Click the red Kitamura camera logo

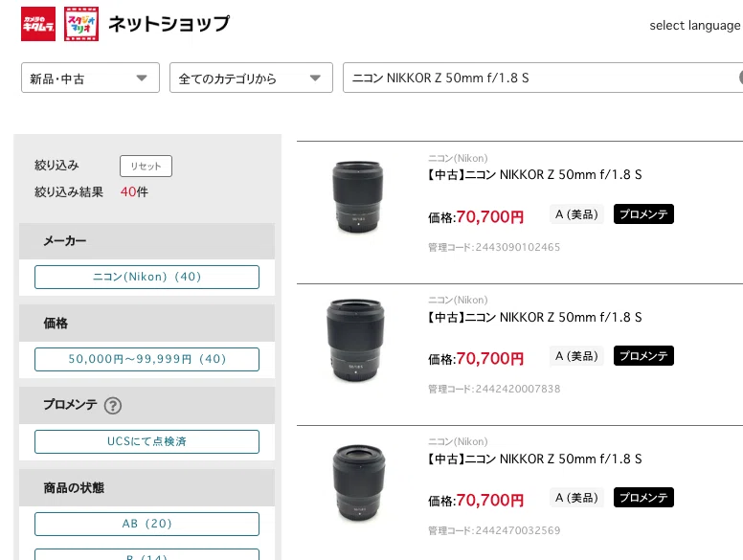[x=38, y=24]
